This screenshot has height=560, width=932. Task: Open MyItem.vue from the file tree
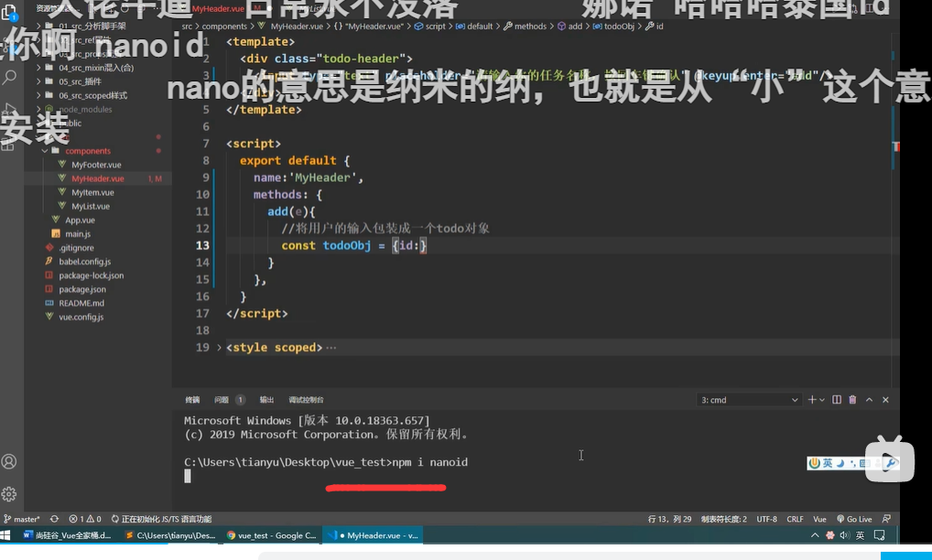(92, 192)
